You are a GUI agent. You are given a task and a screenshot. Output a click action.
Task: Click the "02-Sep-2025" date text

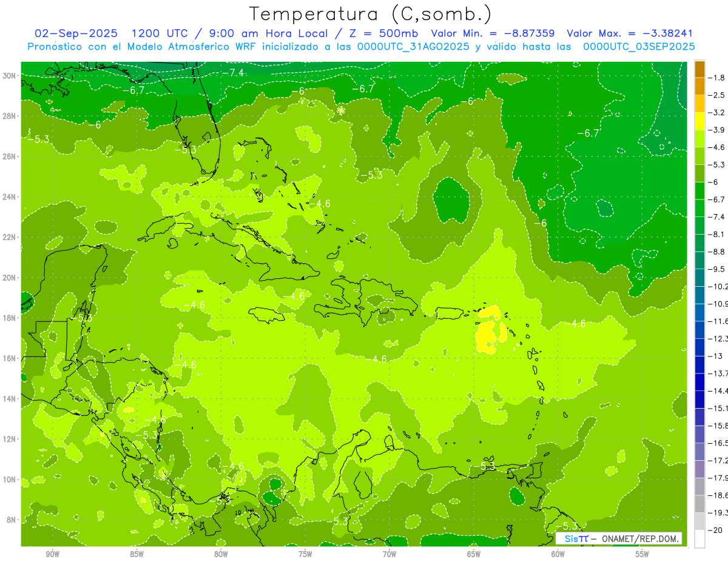click(76, 33)
